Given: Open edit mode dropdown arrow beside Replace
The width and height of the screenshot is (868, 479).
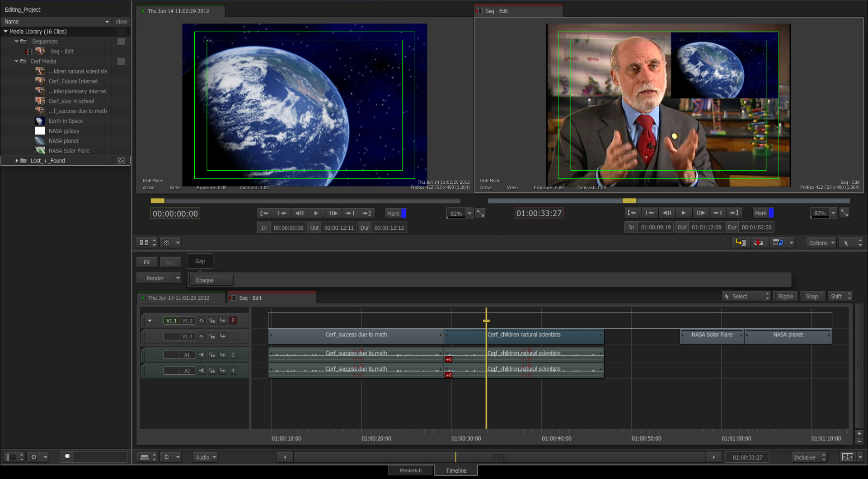Looking at the screenshot, I should tap(791, 242).
